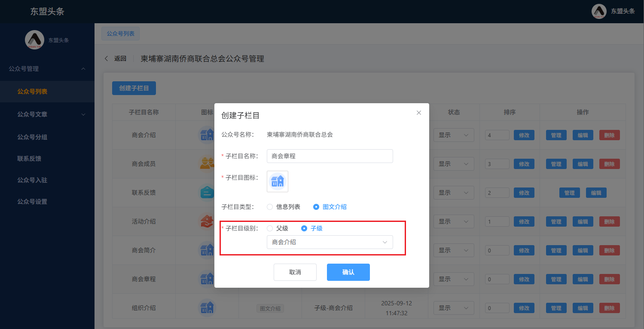Click the 商会成员 row workers icon

pos(207,164)
